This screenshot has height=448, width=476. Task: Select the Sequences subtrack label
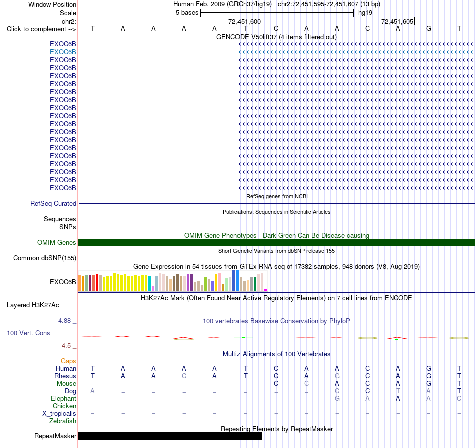(x=60, y=219)
